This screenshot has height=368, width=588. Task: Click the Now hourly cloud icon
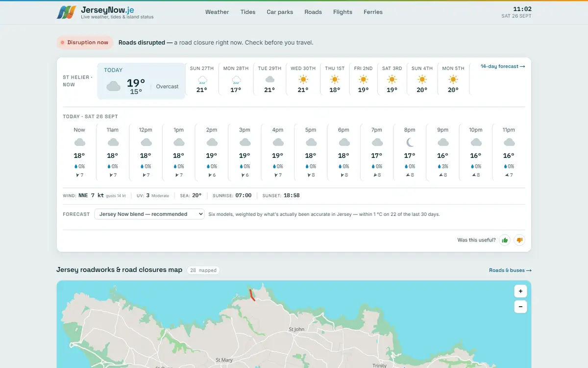pos(79,142)
